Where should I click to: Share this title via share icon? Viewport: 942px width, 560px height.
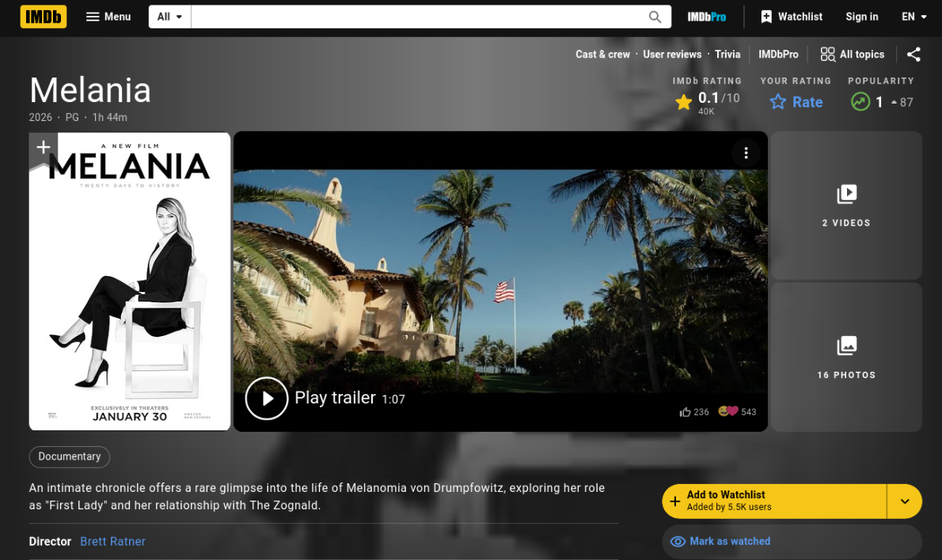tap(914, 55)
